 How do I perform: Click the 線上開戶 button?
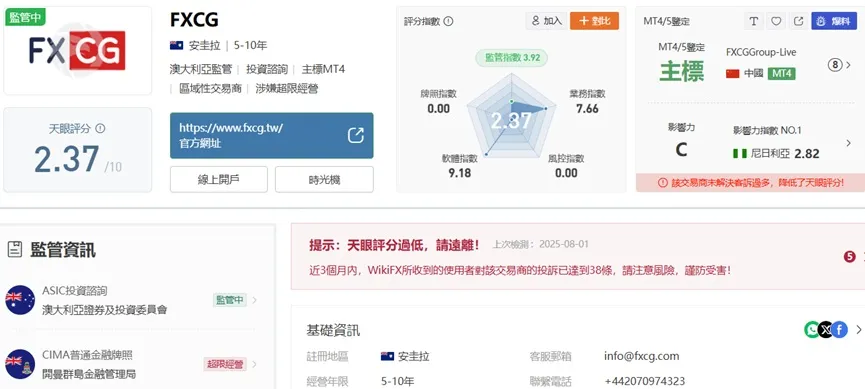coord(218,179)
